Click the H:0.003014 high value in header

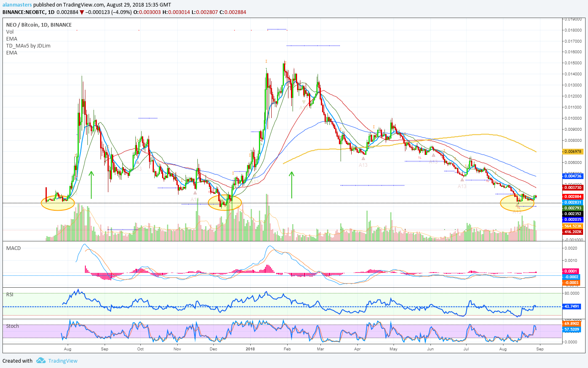pos(176,12)
